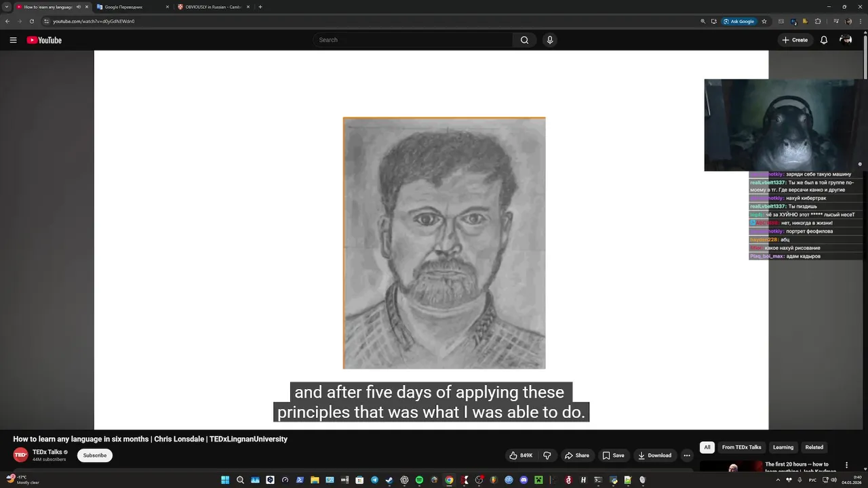Like the video with the 849K thumbs-up
Viewport: 868px width, 488px height.
point(521,455)
